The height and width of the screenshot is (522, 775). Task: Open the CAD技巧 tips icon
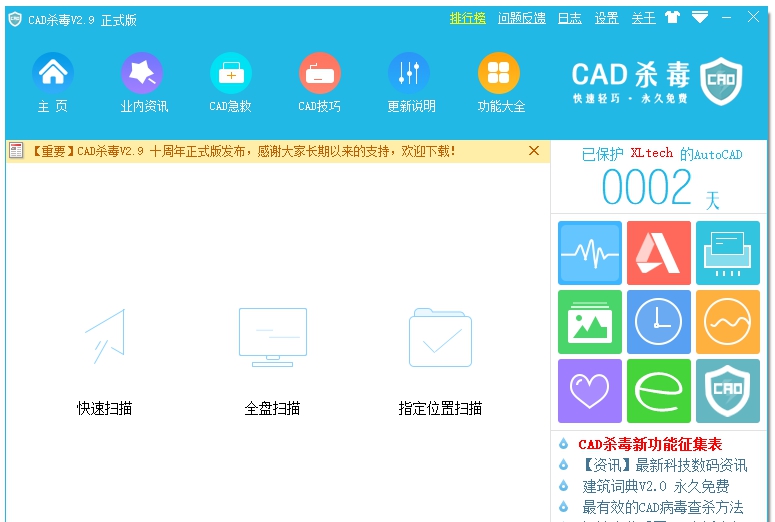(320, 73)
